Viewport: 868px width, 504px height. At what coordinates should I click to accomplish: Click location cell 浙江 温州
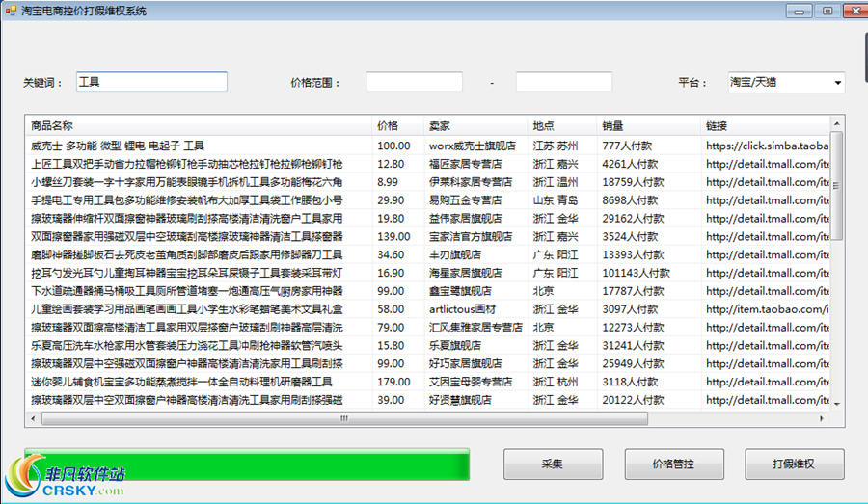coord(556,182)
